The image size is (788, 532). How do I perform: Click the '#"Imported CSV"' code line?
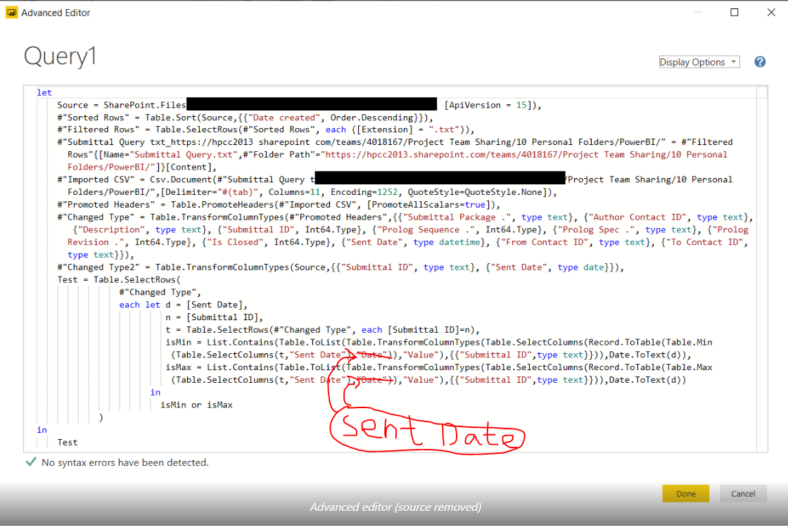pos(395,186)
